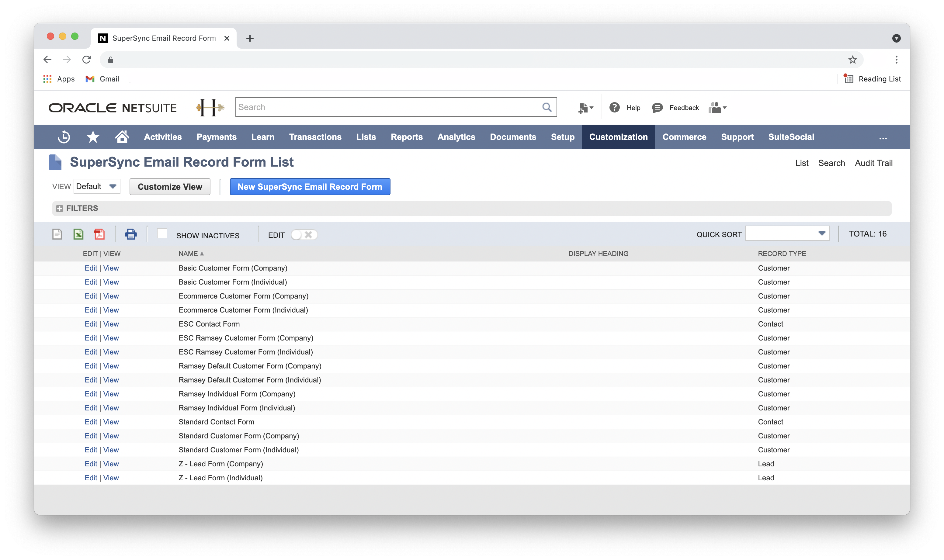Open the Customization menu
This screenshot has width=944, height=560.
(x=618, y=137)
